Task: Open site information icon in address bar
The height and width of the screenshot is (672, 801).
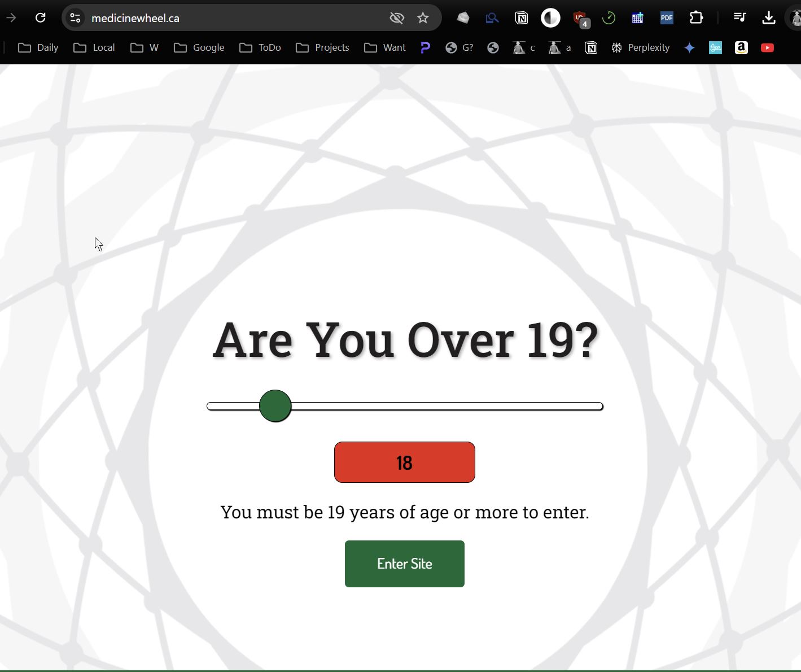Action: coord(75,18)
